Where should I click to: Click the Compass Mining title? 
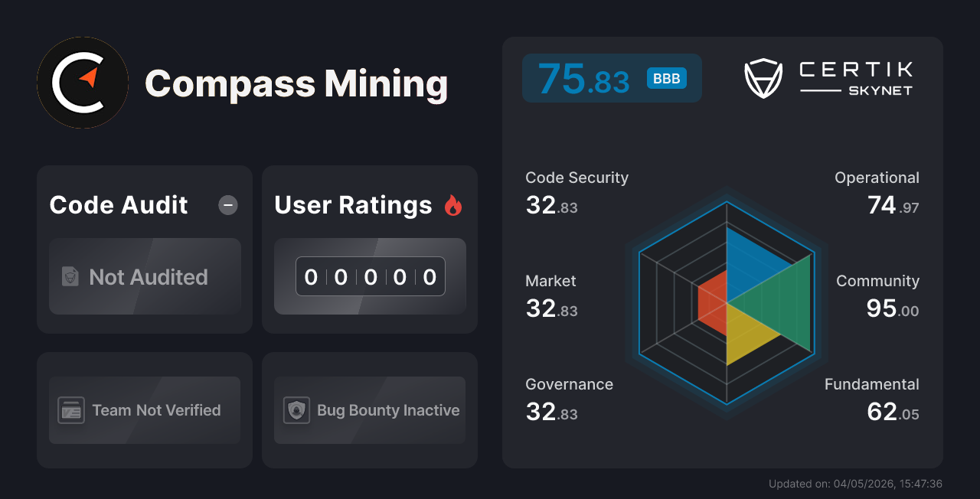coord(296,83)
